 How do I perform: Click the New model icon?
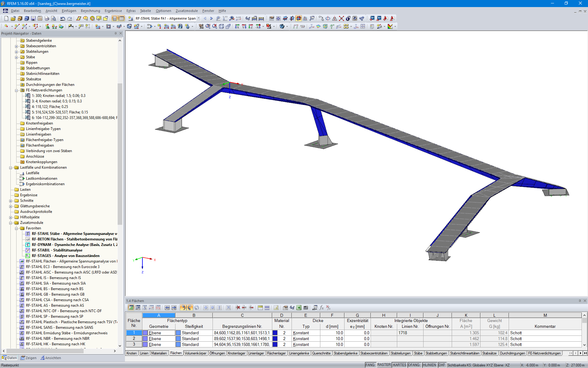click(6, 18)
